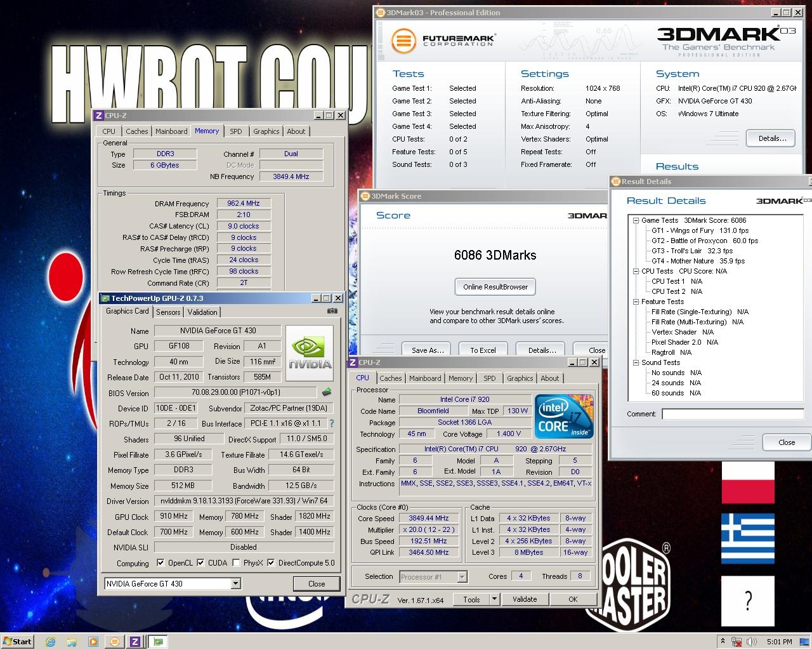Open Windows Explorer folder icon in taskbar
The image size is (812, 650).
coord(72,641)
